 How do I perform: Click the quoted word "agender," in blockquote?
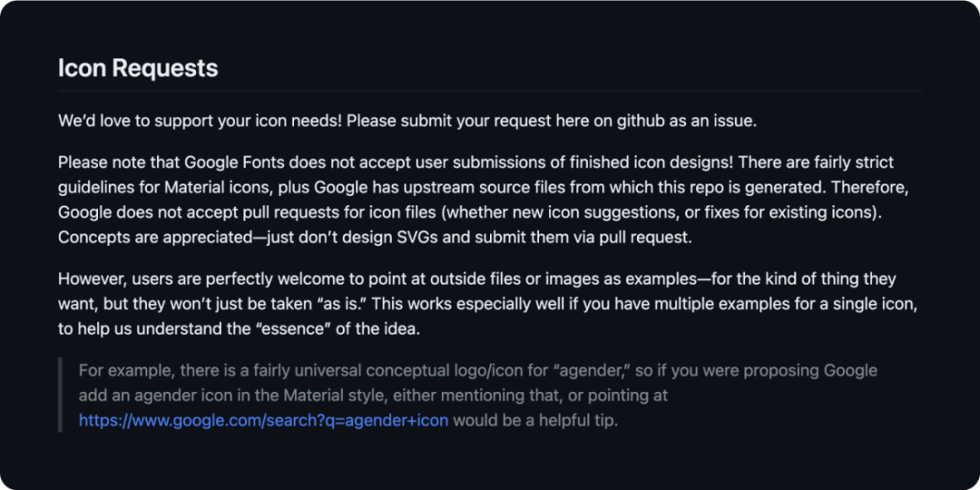(592, 370)
